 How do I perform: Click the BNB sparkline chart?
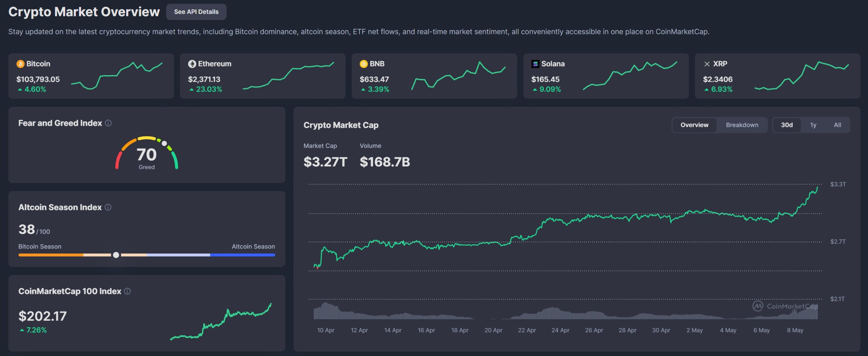(x=458, y=76)
